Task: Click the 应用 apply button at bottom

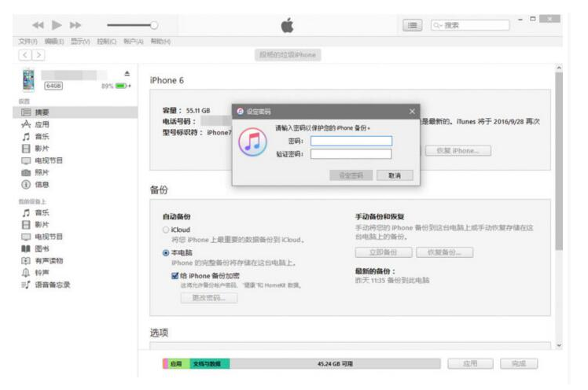Action: (470, 364)
